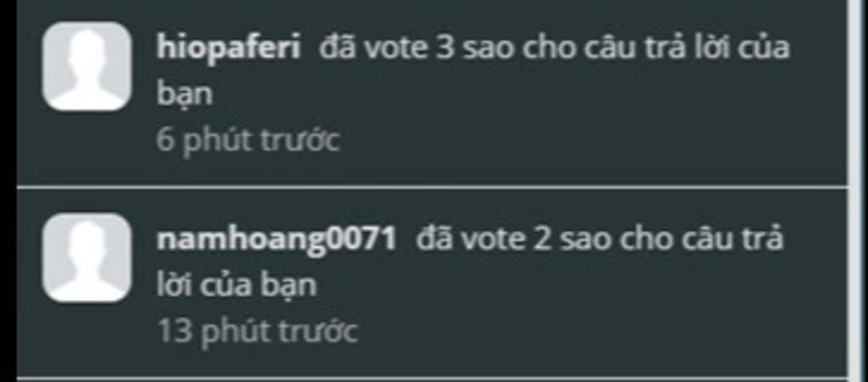The image size is (868, 382).
Task: Select the second notification row
Action: click(x=431, y=284)
